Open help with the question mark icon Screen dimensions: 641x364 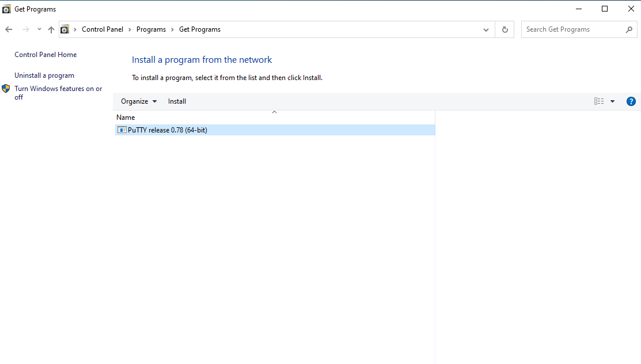point(631,101)
